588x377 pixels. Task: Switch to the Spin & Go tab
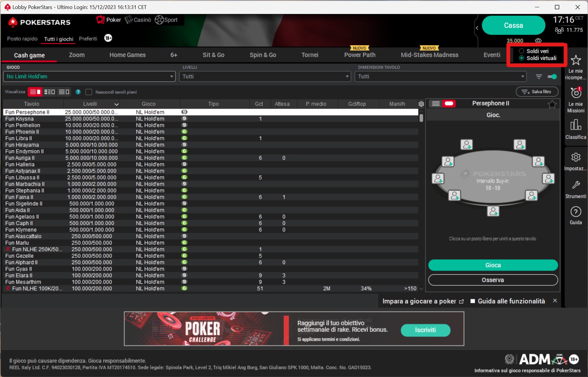263,55
